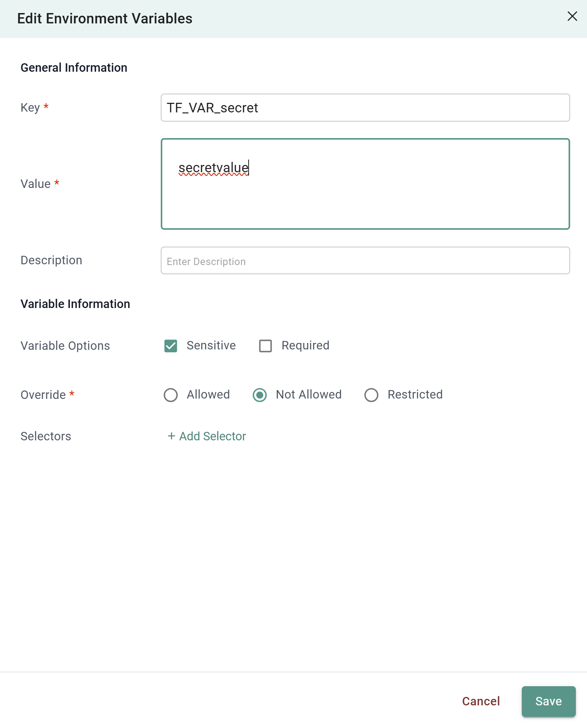This screenshot has height=728, width=587.
Task: Save the environment variable
Action: point(548,702)
